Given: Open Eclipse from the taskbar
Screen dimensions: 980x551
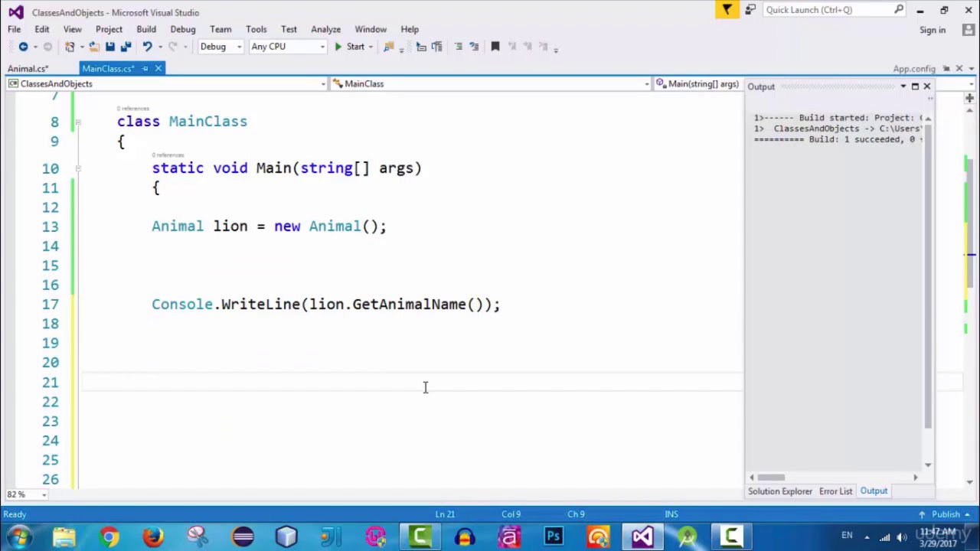Looking at the screenshot, I should (x=243, y=537).
